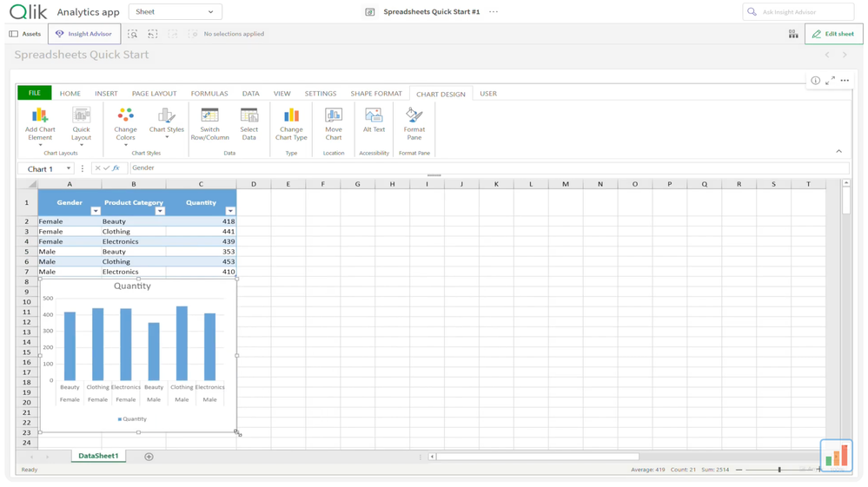Viewport: 868px width, 487px height.
Task: Open the Add Chart Element menu
Action: tap(40, 127)
